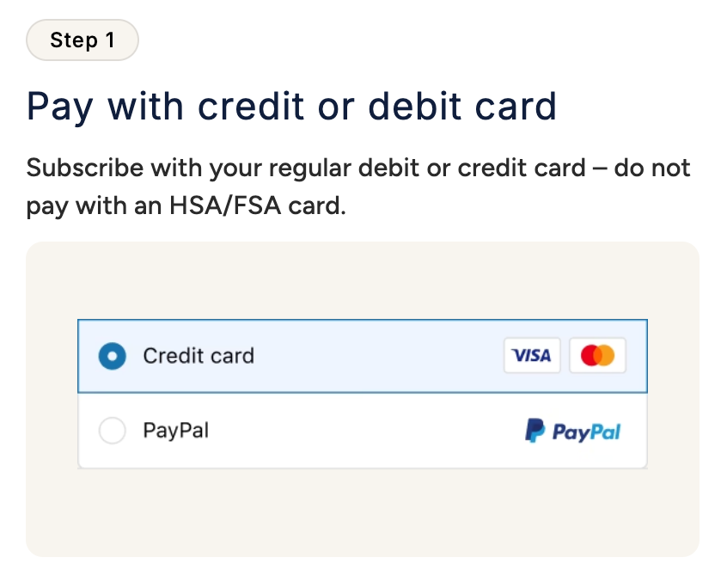Click the plain "PayPal" label beside its radio
The image size is (727, 588).
(175, 430)
